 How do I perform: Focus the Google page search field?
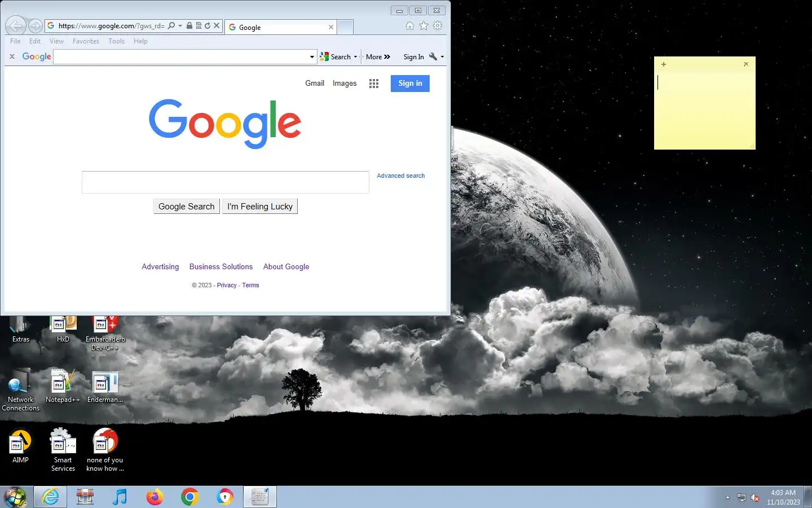pyautogui.click(x=226, y=182)
